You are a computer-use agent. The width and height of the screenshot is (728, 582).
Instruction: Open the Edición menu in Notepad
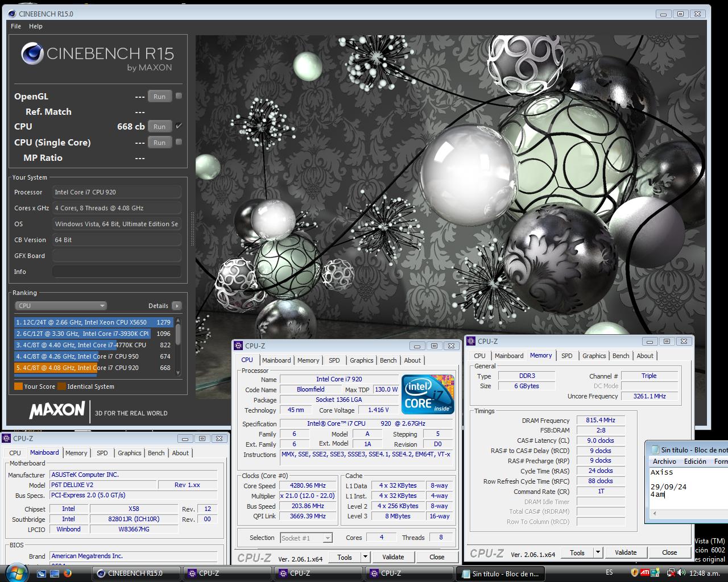pyautogui.click(x=695, y=462)
